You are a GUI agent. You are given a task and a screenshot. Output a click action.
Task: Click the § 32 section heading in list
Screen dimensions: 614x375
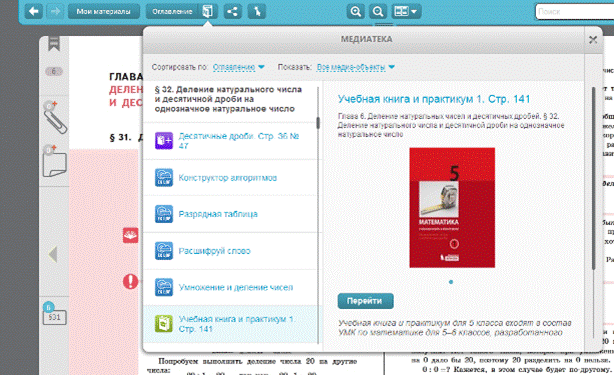(228, 99)
